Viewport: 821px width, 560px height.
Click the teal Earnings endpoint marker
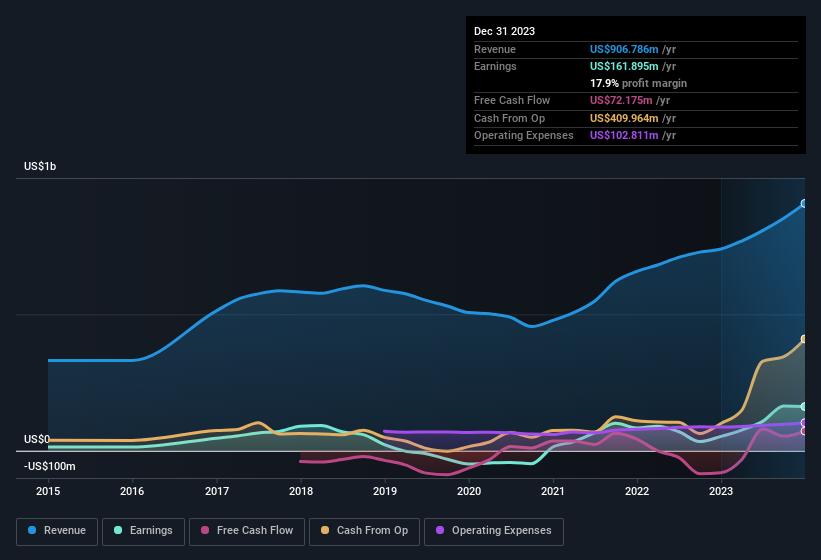click(804, 407)
